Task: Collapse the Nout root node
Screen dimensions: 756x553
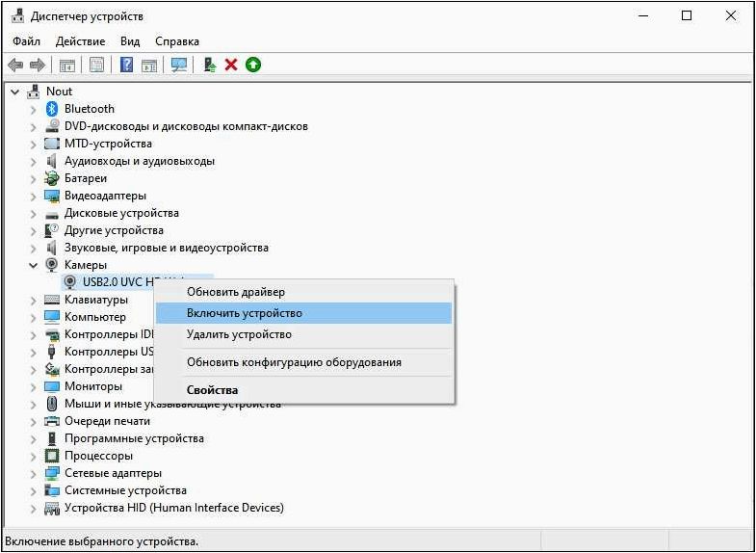Action: tap(15, 92)
